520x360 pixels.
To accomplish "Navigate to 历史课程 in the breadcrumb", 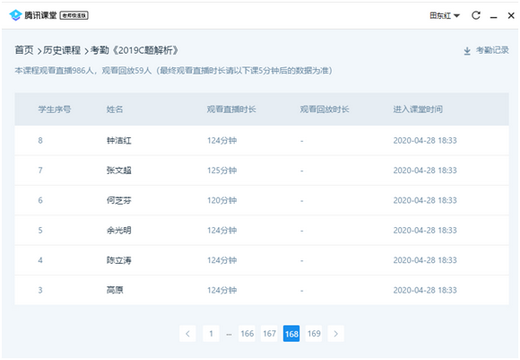I will click(62, 50).
